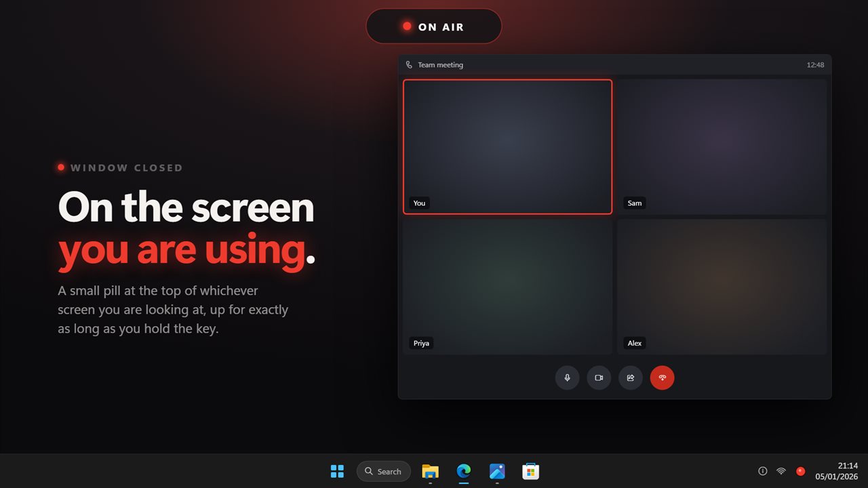
Task: Click the red 'you are using' text
Action: (x=182, y=249)
